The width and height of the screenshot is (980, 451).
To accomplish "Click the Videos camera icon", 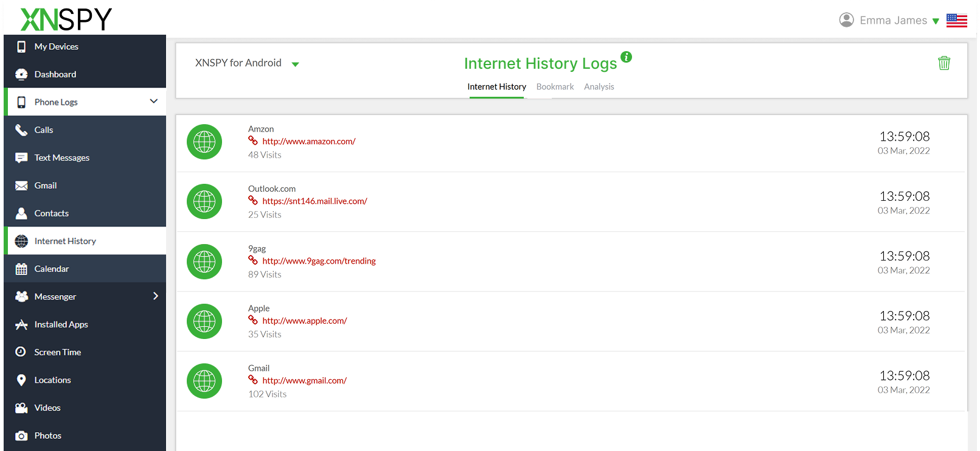I will tap(21, 408).
